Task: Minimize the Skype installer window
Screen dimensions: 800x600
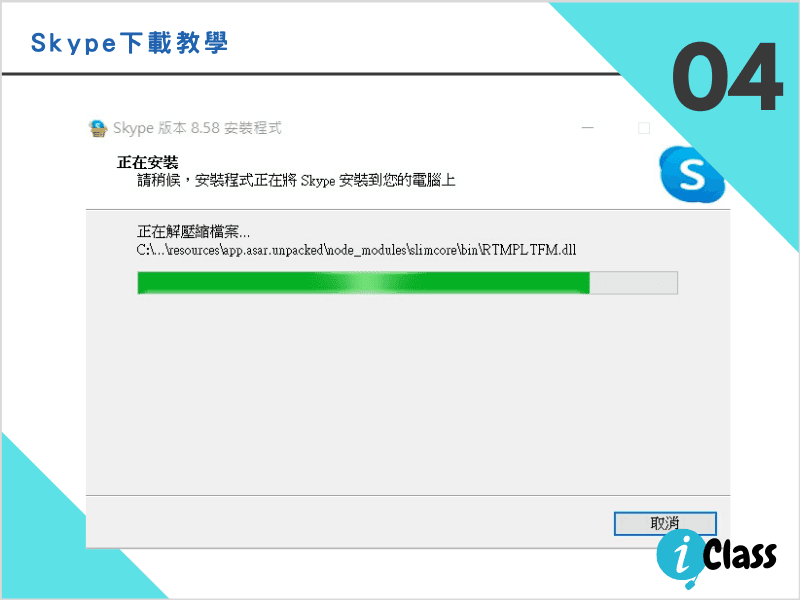Action: (x=588, y=128)
